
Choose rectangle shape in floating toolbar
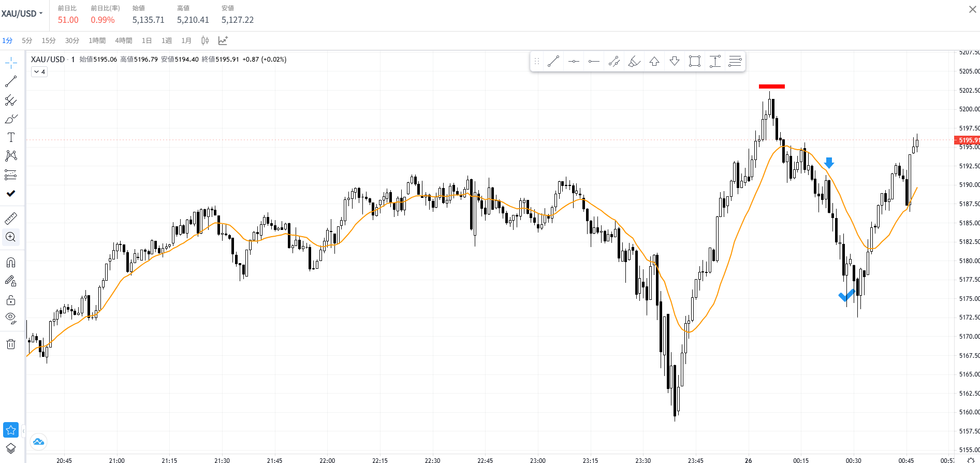695,62
